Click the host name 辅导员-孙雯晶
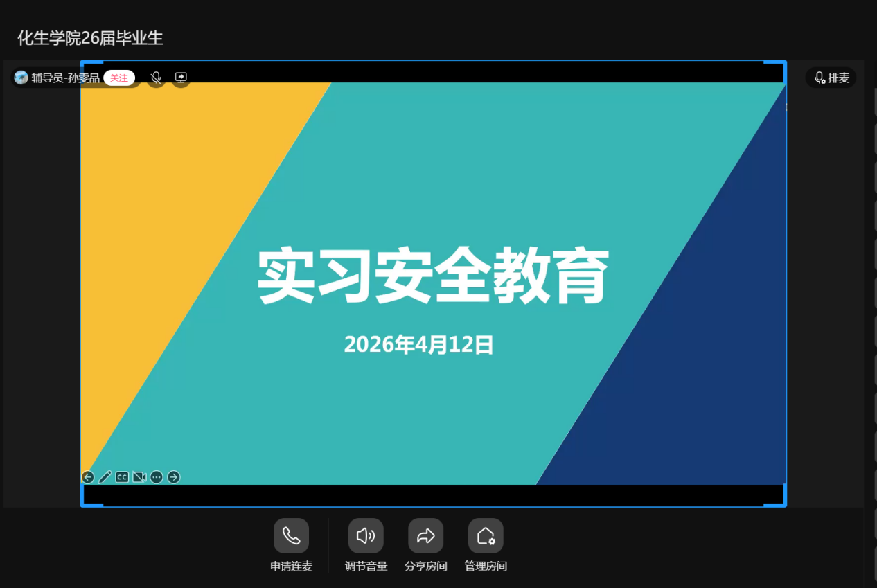Image resolution: width=877 pixels, height=588 pixels. (65, 78)
